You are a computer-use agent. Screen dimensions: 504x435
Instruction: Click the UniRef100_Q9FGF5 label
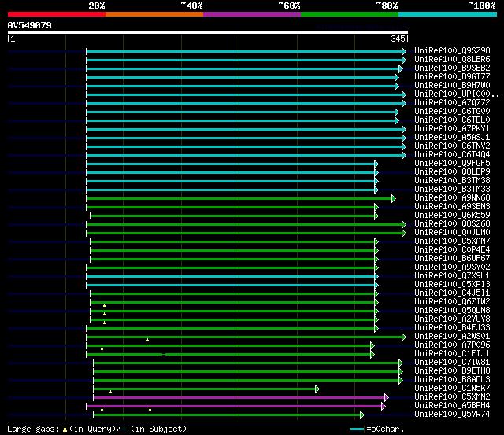click(x=452, y=164)
